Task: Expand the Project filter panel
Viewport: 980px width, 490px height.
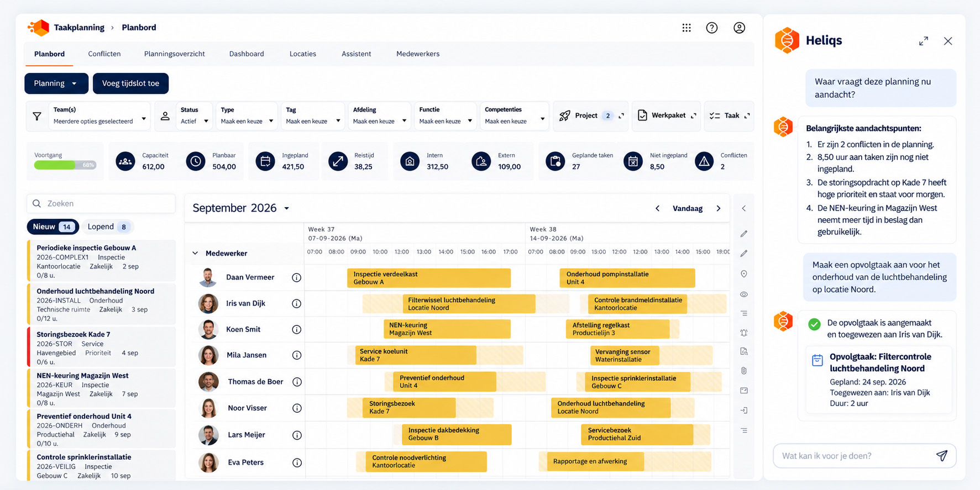Action: pyautogui.click(x=621, y=116)
